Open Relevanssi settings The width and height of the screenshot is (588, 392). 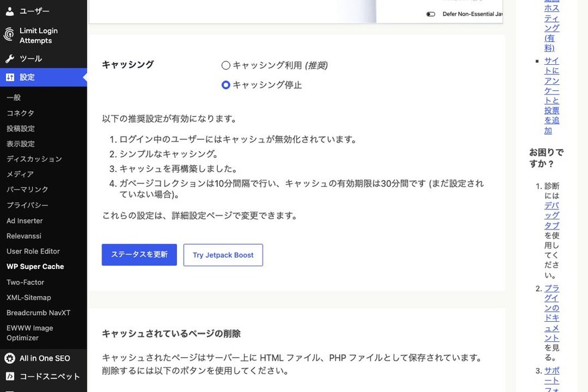[24, 236]
